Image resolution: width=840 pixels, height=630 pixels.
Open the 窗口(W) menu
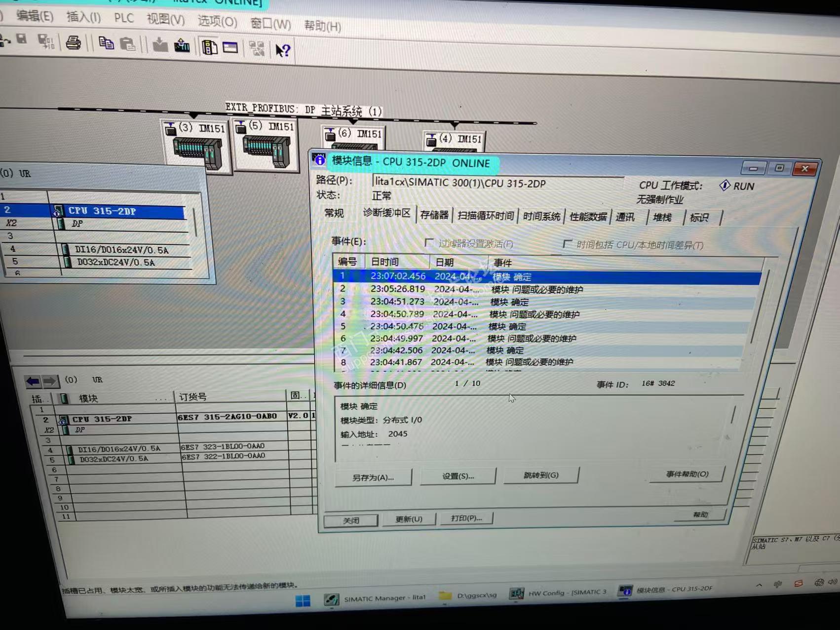(270, 24)
